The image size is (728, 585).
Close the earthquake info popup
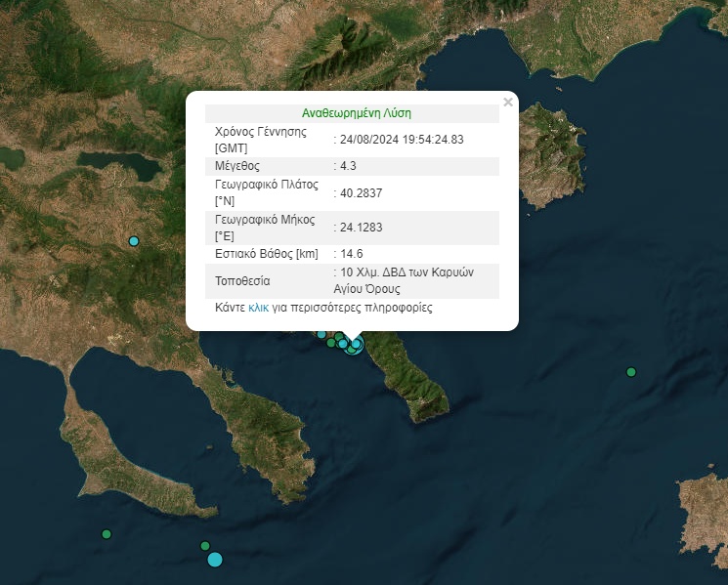(x=507, y=102)
